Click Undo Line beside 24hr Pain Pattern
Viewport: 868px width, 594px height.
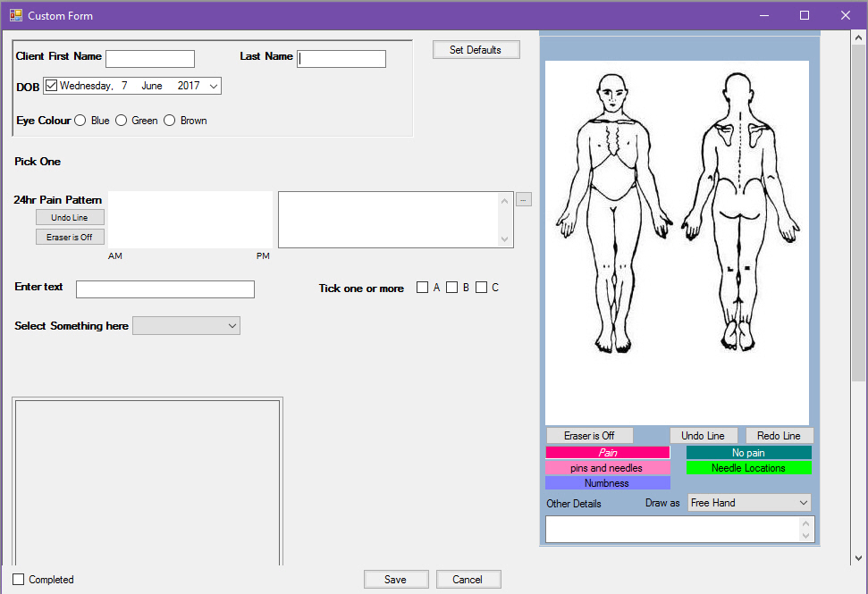point(70,218)
